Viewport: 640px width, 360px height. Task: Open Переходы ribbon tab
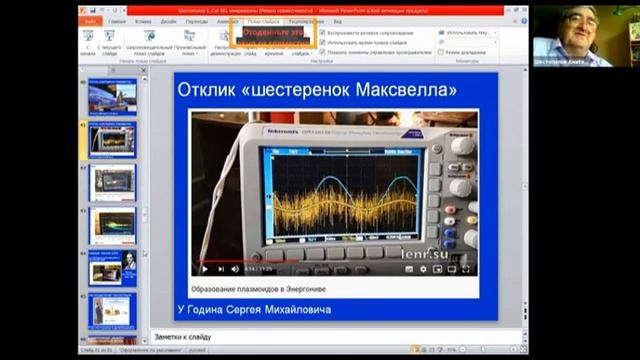pyautogui.click(x=196, y=21)
